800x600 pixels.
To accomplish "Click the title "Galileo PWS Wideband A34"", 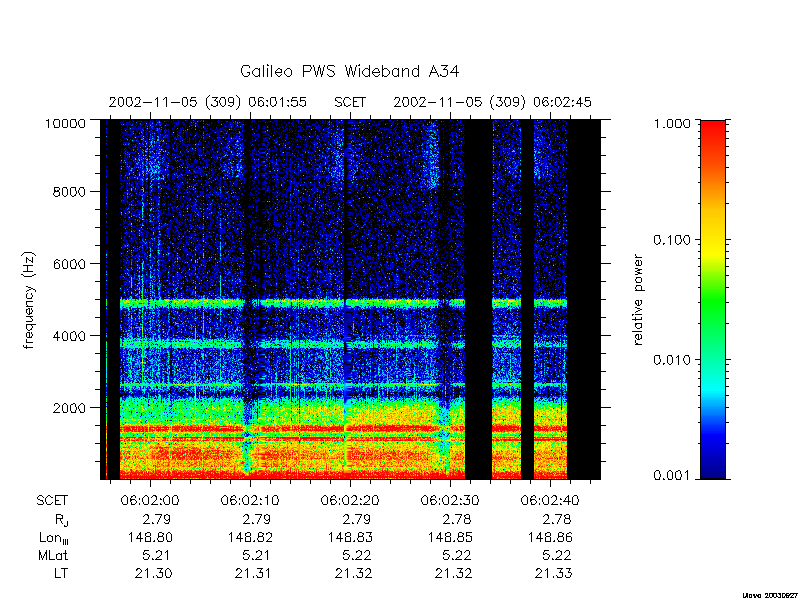I will click(349, 71).
